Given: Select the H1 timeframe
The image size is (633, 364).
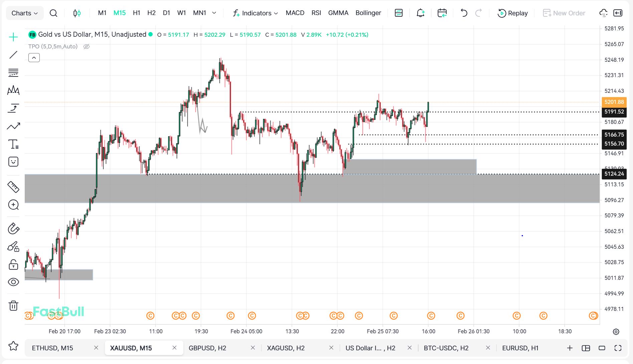Looking at the screenshot, I should click(136, 13).
